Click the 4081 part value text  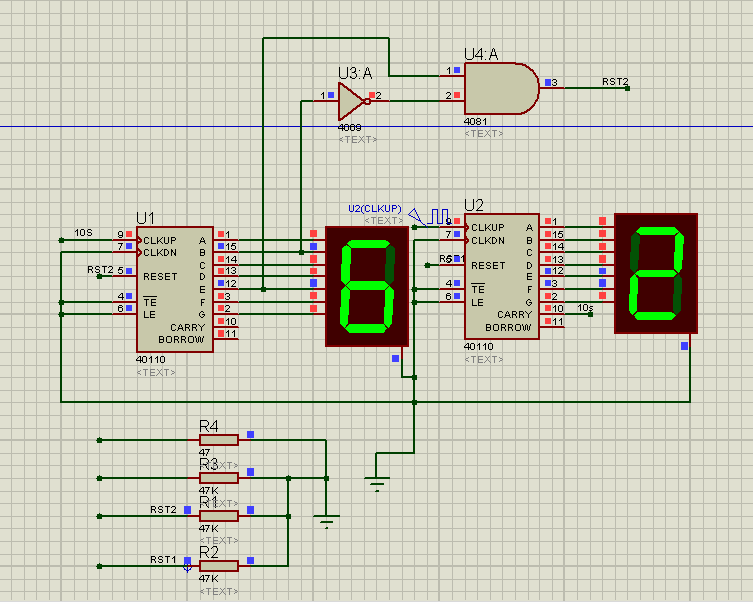(475, 121)
